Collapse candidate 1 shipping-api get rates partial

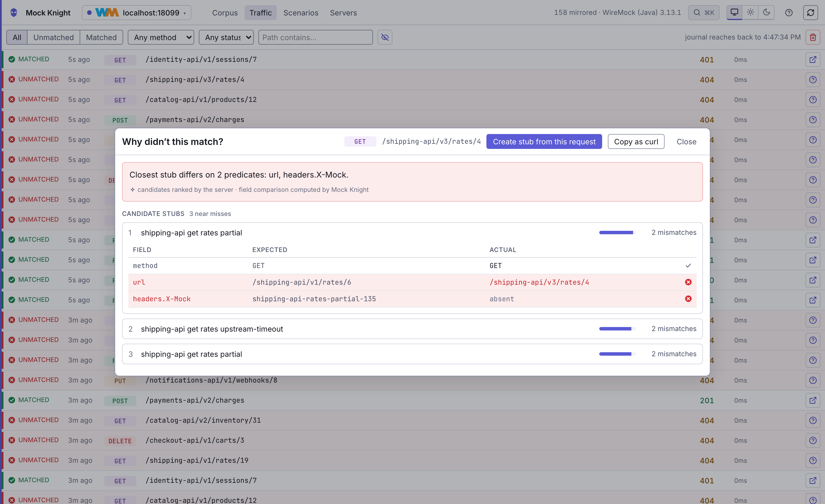(x=412, y=233)
